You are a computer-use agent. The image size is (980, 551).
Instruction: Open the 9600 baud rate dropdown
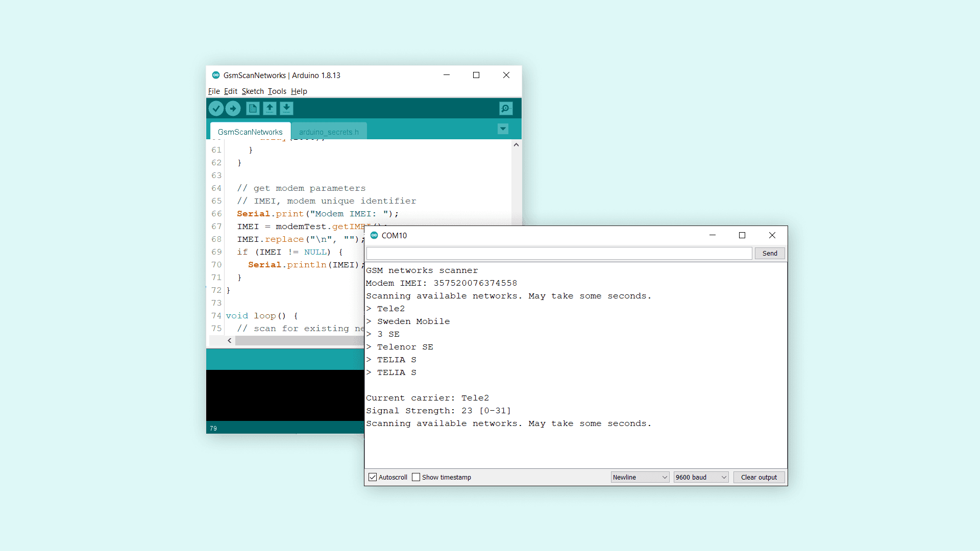701,477
